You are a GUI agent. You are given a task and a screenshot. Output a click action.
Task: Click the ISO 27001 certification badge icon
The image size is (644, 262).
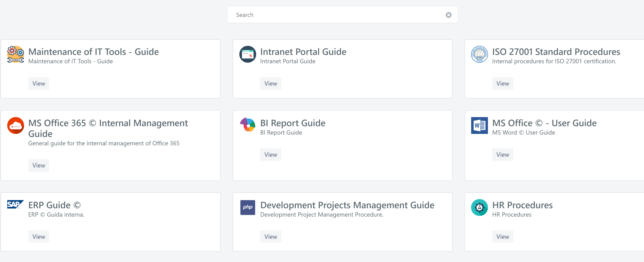pyautogui.click(x=479, y=54)
